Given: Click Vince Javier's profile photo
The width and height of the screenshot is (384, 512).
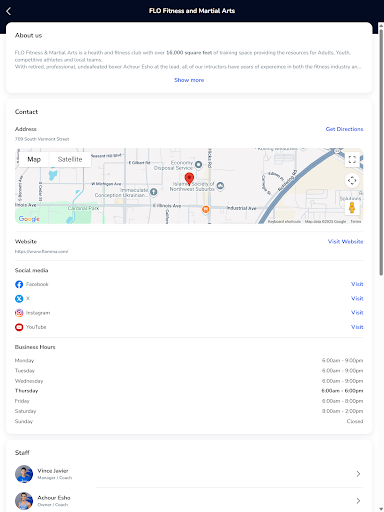Looking at the screenshot, I should tap(24, 474).
